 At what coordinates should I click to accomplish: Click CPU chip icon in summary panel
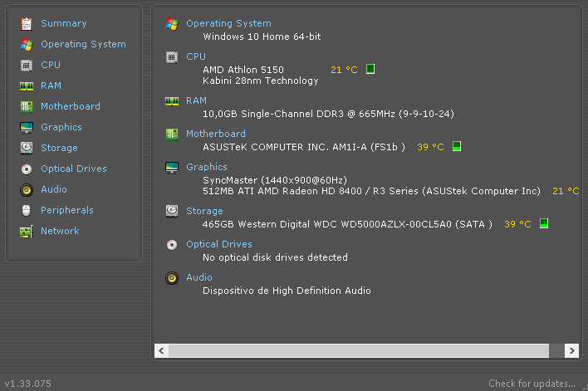tap(172, 57)
